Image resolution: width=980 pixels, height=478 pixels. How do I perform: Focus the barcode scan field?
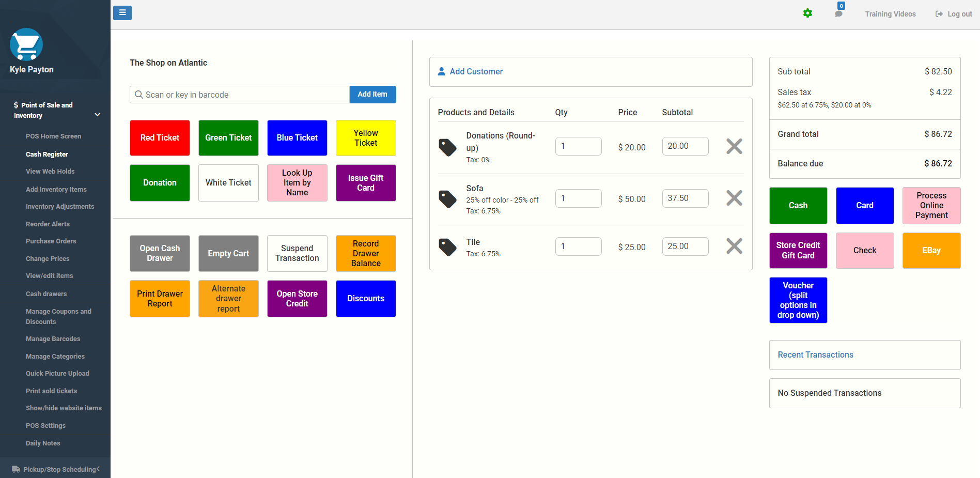(x=240, y=95)
